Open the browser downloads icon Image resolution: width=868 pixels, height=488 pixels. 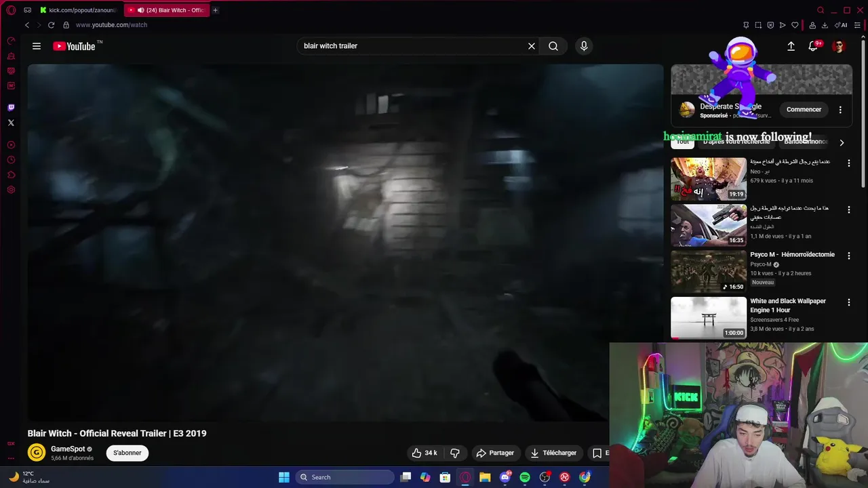click(825, 25)
